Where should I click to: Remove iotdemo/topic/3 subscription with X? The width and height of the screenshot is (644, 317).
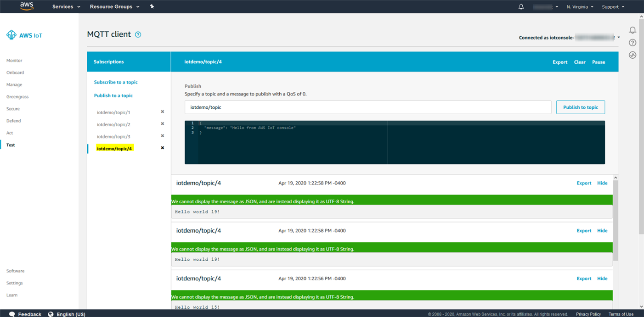[162, 136]
